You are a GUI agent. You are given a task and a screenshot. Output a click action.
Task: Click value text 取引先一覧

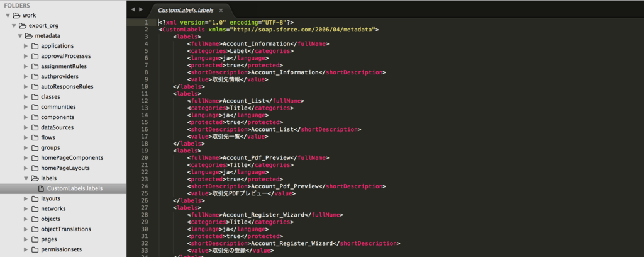226,137
